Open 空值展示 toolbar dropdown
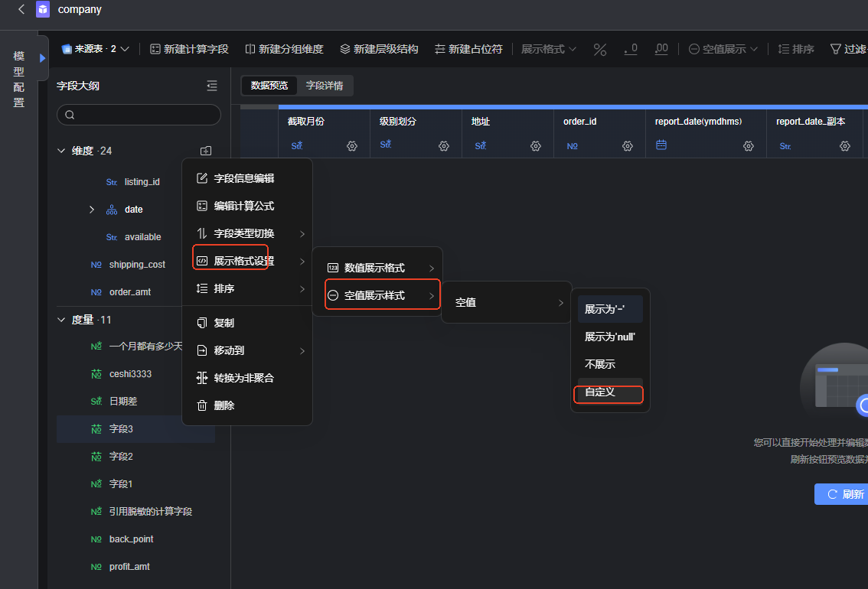 point(723,49)
